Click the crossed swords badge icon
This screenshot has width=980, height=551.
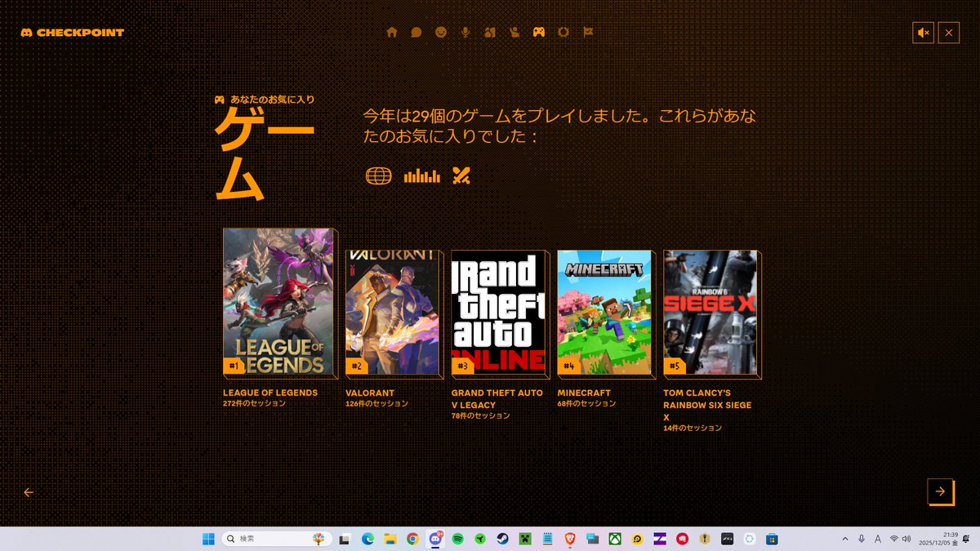(461, 176)
